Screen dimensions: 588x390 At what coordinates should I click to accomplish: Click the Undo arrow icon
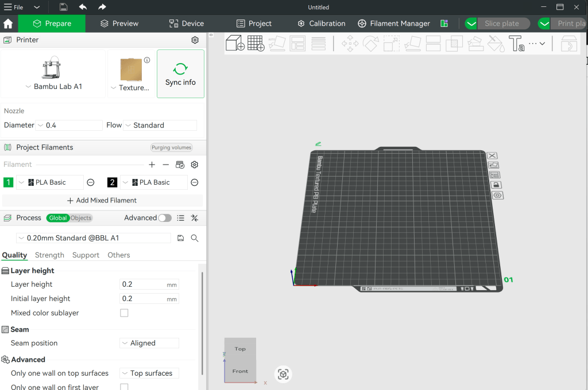click(x=83, y=7)
